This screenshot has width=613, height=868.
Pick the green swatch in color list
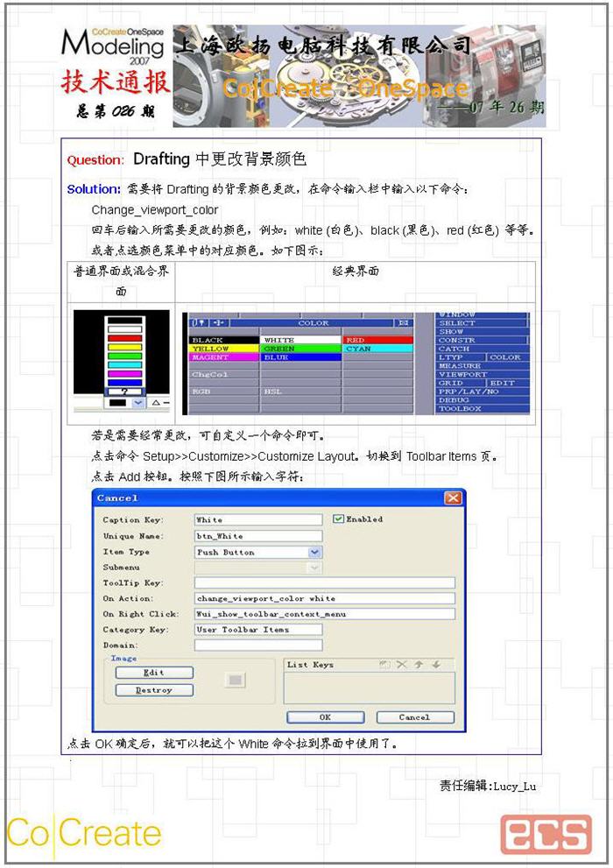click(124, 356)
